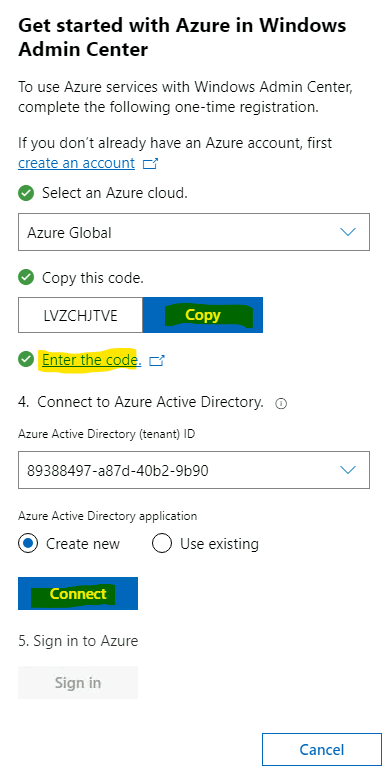
Task: Click the external link icon next to Enter the code
Action: [x=157, y=361]
